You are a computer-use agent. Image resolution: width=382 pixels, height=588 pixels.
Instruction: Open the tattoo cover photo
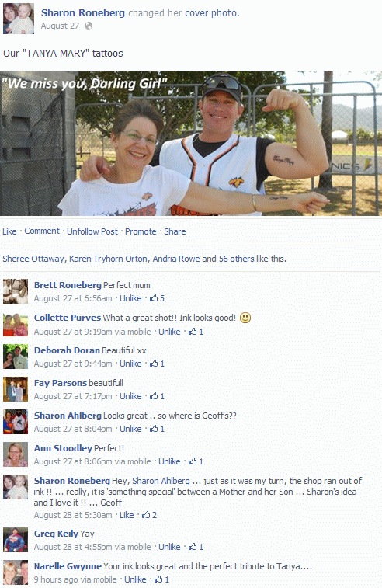[x=191, y=144]
